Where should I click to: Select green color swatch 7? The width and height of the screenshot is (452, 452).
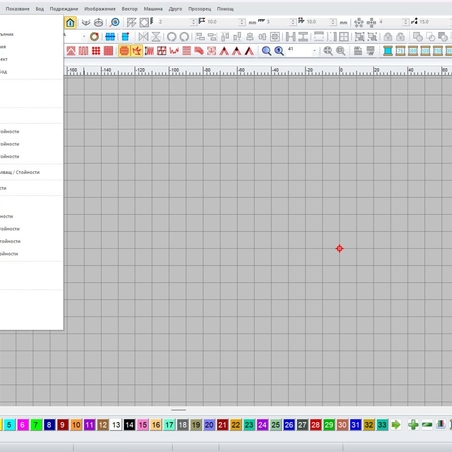[x=36, y=425]
